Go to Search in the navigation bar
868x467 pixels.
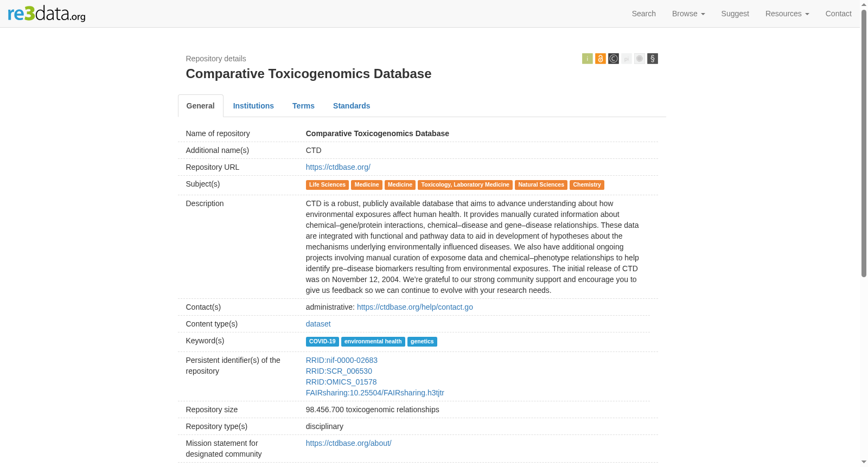point(644,14)
